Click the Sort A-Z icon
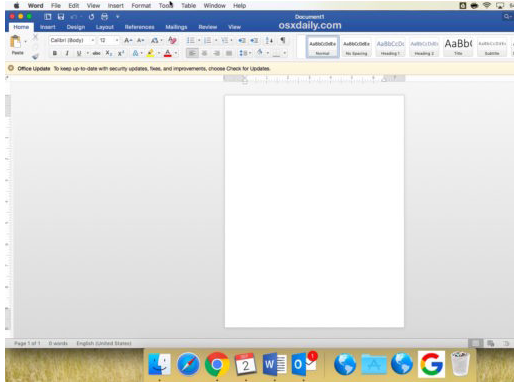The width and height of the screenshot is (514, 387). pyautogui.click(x=269, y=40)
